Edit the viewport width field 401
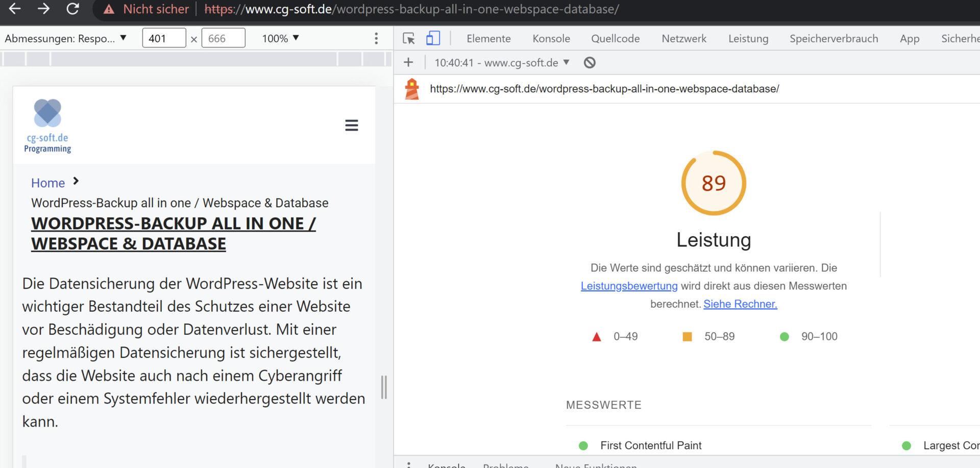Image resolution: width=980 pixels, height=468 pixels. 164,38
